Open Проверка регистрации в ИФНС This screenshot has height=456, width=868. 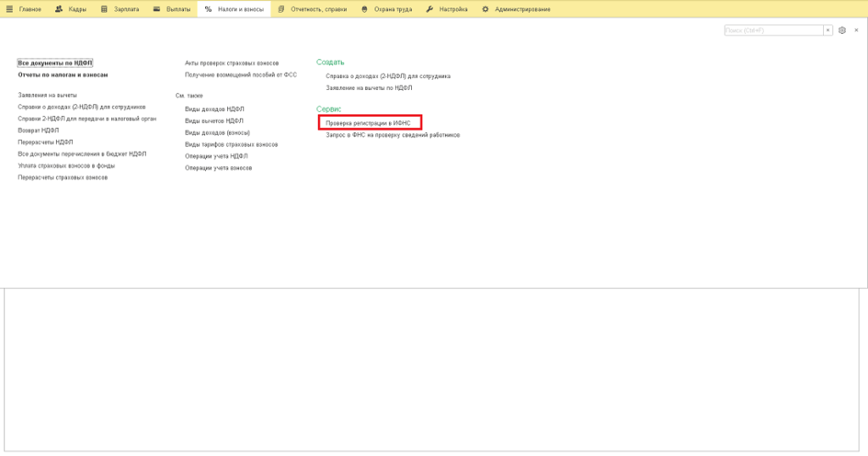coord(368,123)
